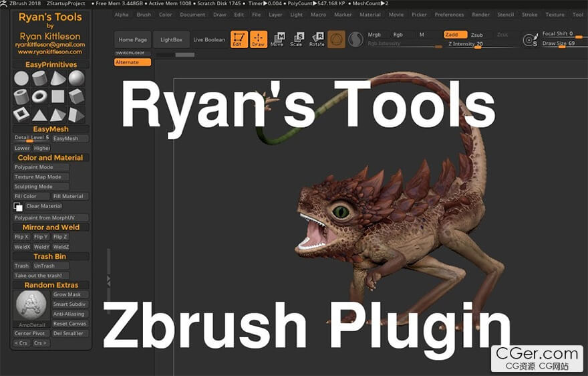The height and width of the screenshot is (376, 588).
Task: Open the Render menu
Action: coord(480,15)
